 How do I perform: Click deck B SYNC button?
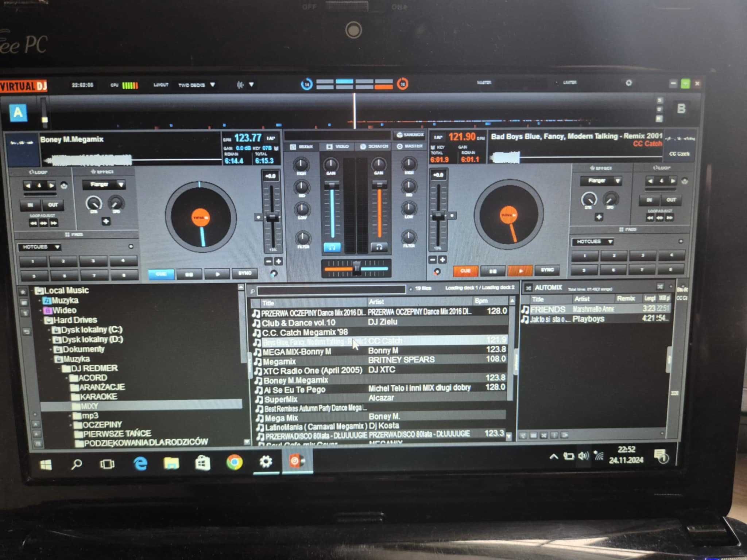click(547, 270)
